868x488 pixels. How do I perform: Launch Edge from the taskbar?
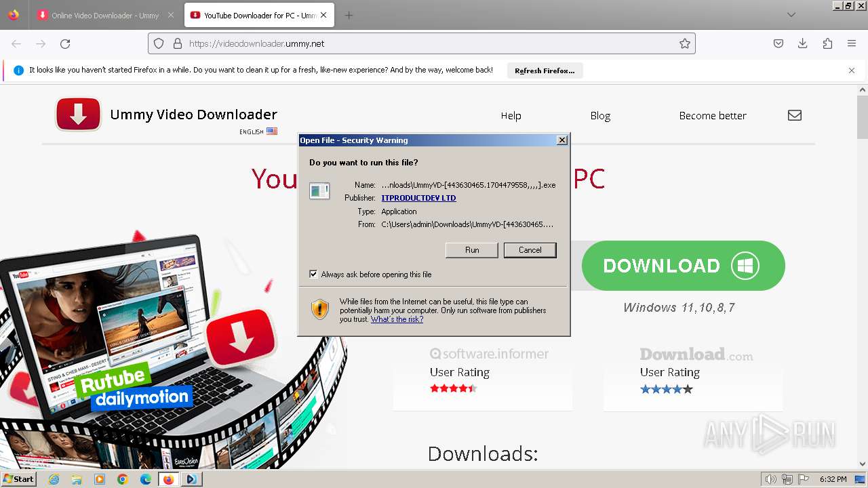click(146, 479)
